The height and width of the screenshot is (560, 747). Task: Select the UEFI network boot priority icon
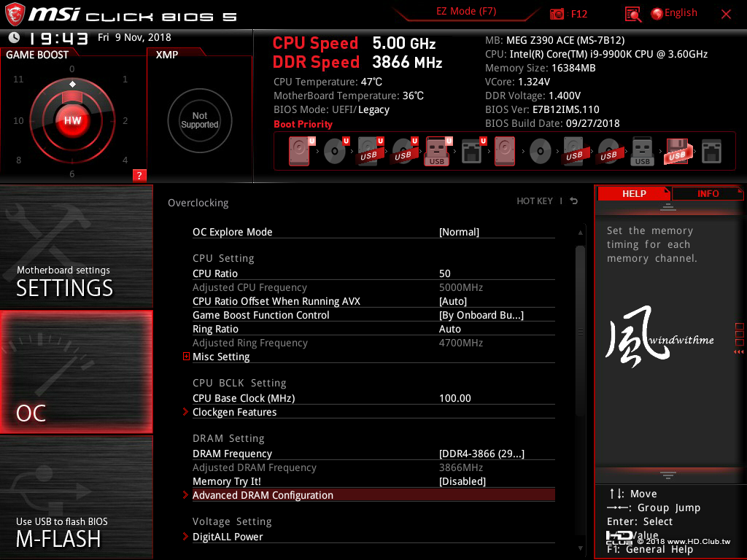point(473,152)
